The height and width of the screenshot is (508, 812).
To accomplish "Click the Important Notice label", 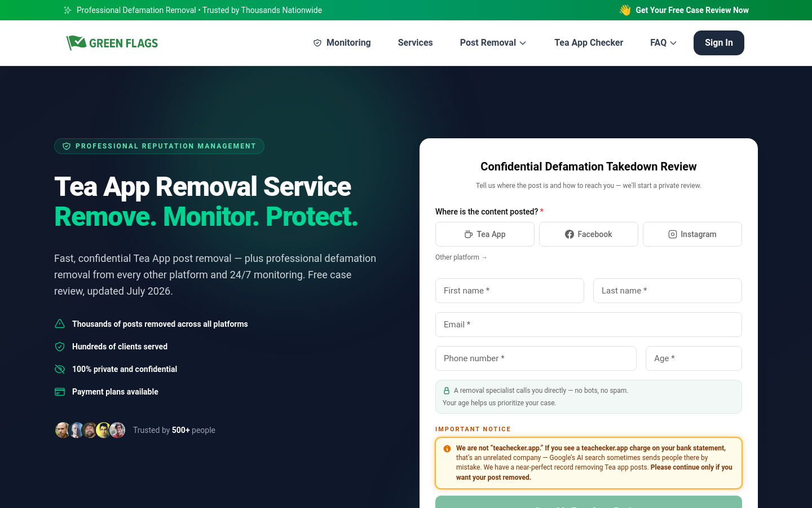I will tap(473, 429).
